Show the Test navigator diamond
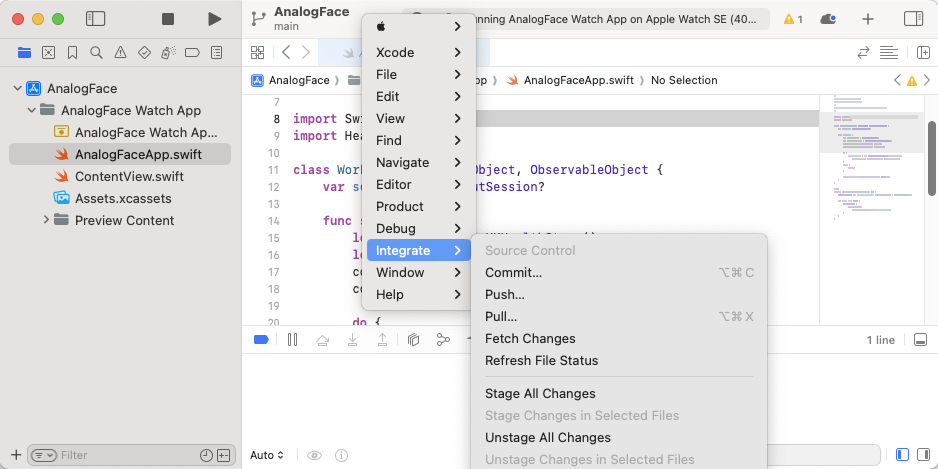This screenshot has height=469, width=938. pos(144,53)
